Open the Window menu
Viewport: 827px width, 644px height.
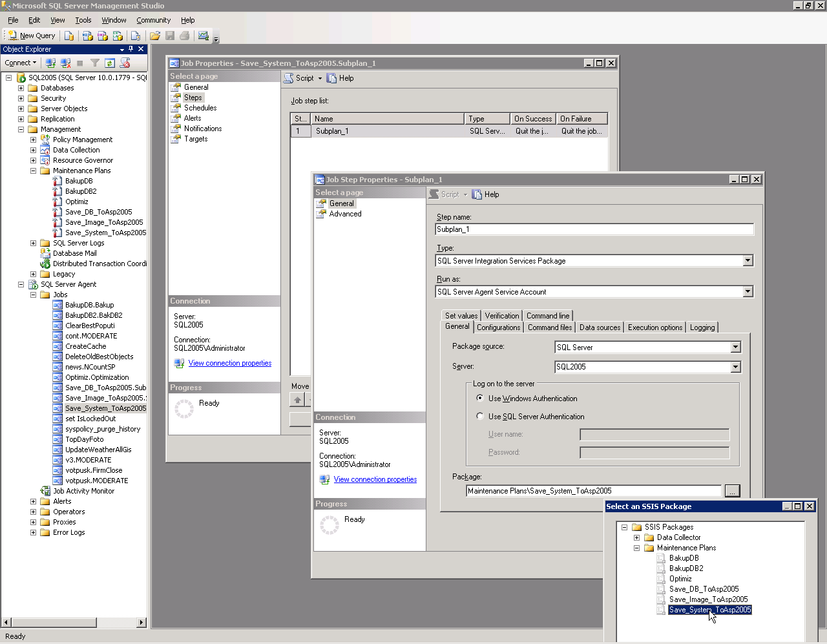pyautogui.click(x=114, y=20)
